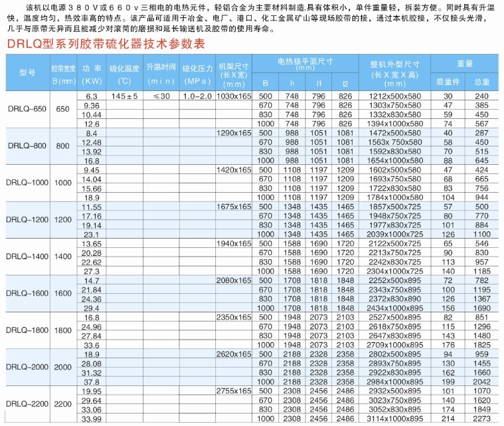Select the 3114x1000x895 dimension cell

[x=394, y=419]
